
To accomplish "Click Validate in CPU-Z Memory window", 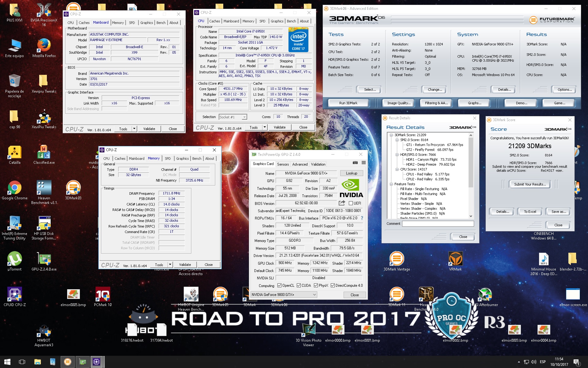I will click(x=185, y=265).
